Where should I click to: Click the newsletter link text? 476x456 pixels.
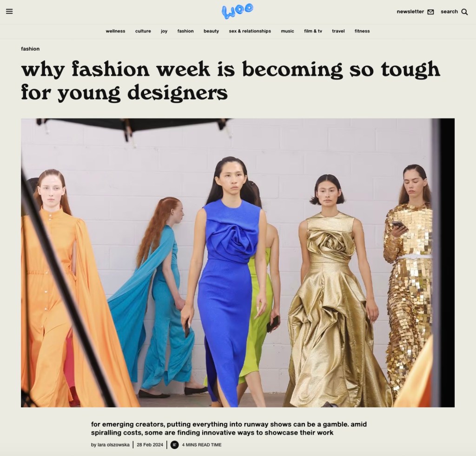(x=410, y=12)
